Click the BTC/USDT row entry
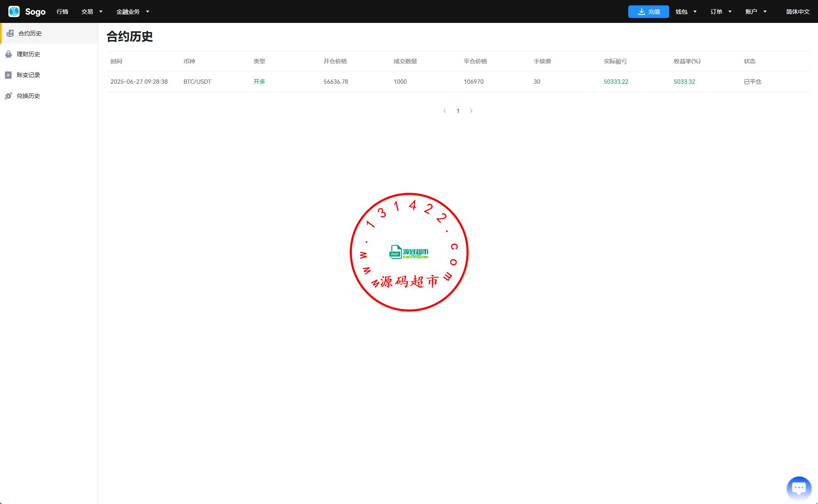 coord(197,82)
